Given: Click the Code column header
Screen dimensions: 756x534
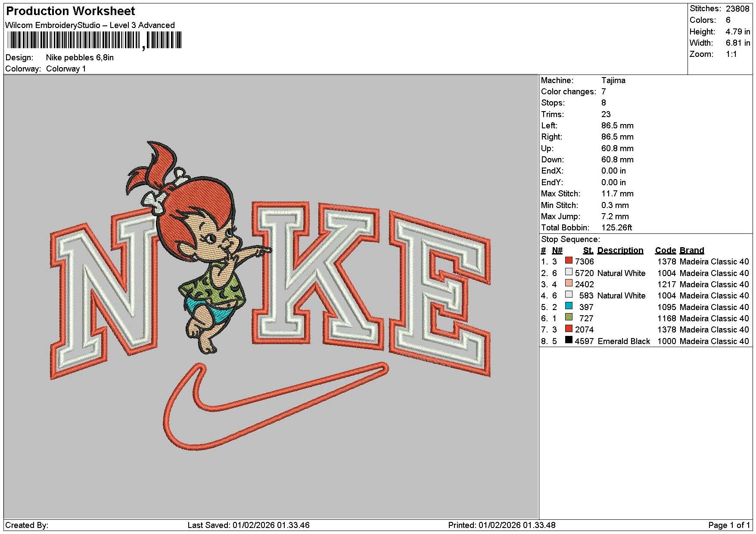Looking at the screenshot, I should (x=666, y=251).
